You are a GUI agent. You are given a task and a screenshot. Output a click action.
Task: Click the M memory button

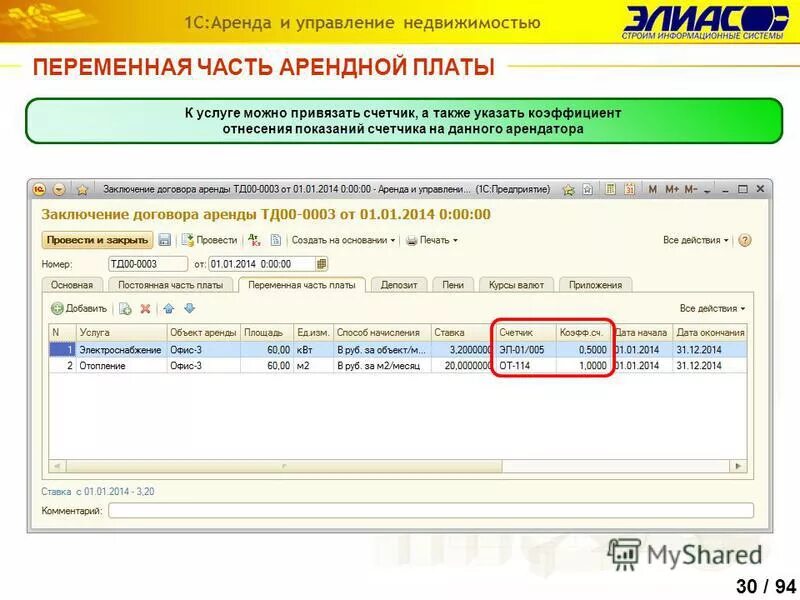[x=652, y=189]
